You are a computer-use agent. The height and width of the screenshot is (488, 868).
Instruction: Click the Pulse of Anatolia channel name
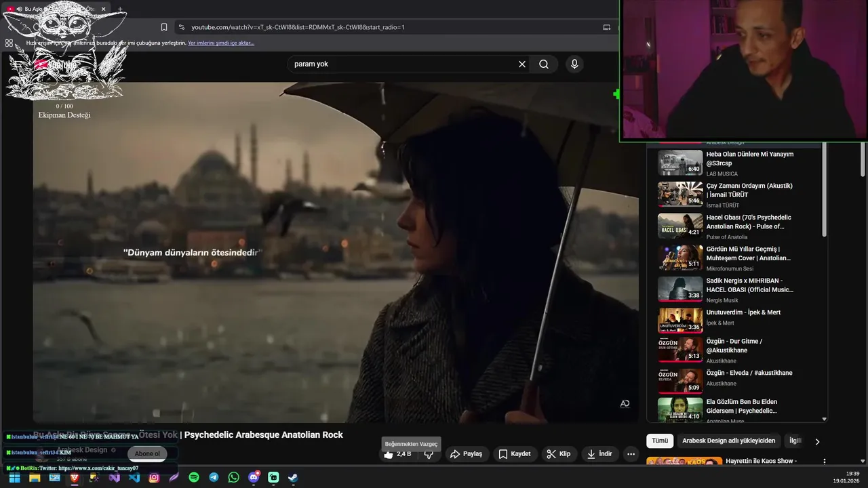727,237
